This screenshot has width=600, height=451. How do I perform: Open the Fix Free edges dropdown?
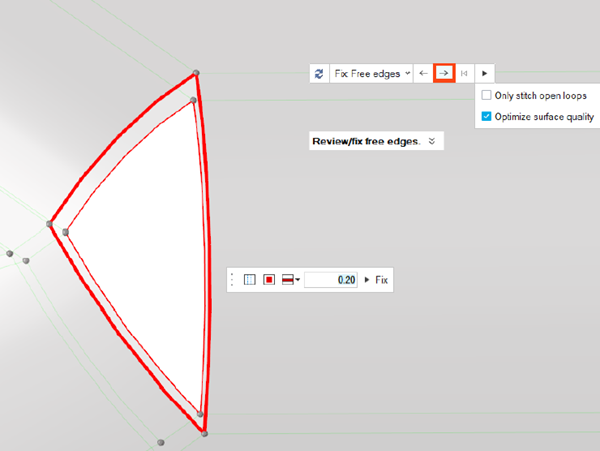pos(371,73)
